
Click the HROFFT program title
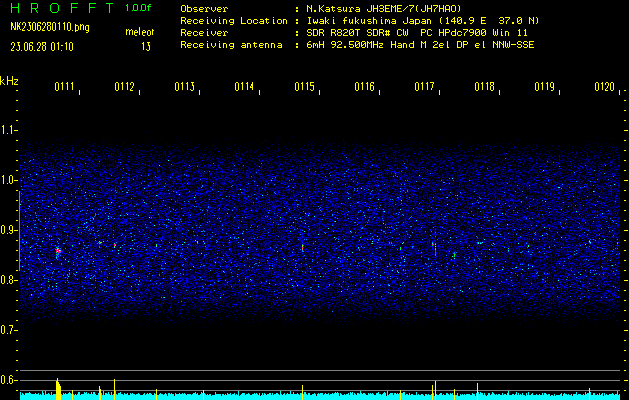tap(63, 8)
